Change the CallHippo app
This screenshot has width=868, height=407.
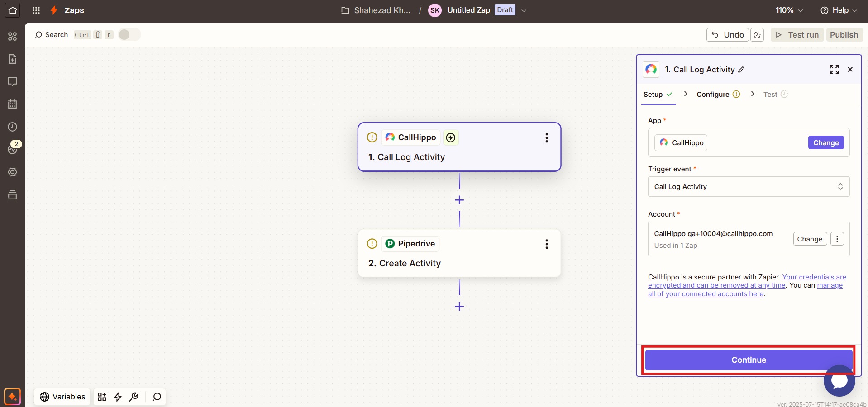point(826,142)
